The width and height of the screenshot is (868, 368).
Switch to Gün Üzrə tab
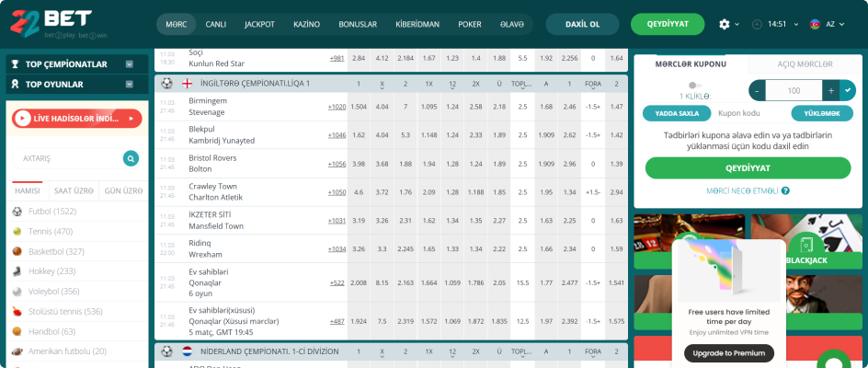(x=123, y=190)
